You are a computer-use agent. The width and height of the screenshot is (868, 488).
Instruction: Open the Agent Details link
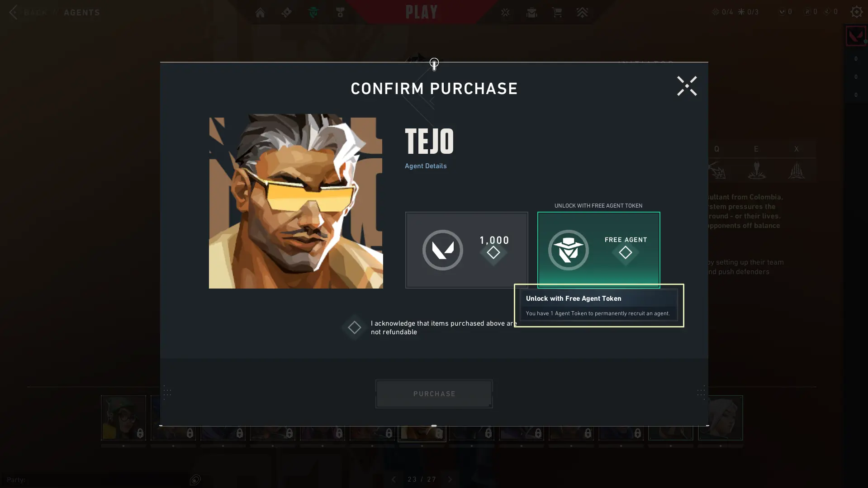click(426, 166)
